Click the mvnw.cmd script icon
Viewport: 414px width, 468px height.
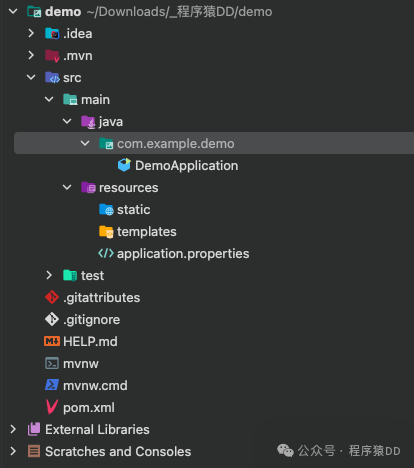(x=52, y=385)
